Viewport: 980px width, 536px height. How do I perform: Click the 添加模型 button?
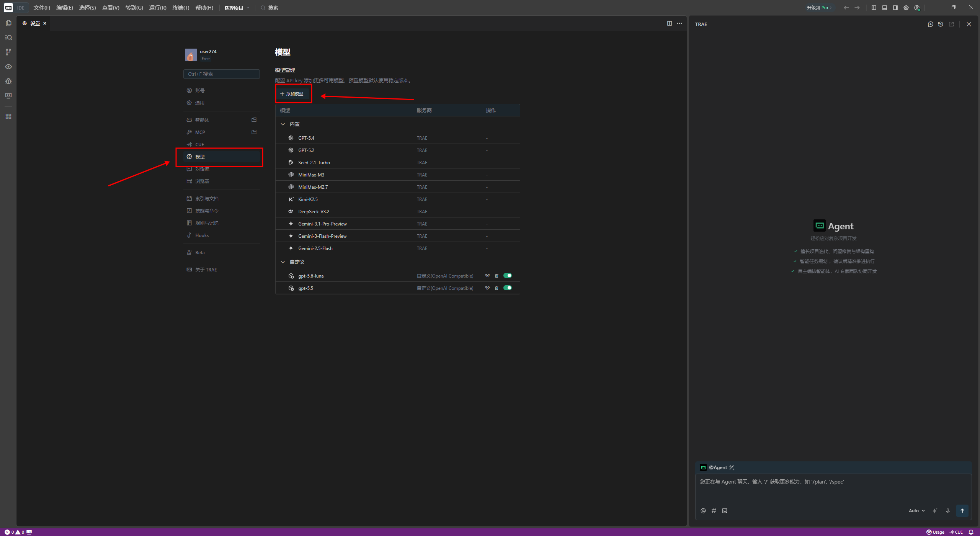coord(292,94)
